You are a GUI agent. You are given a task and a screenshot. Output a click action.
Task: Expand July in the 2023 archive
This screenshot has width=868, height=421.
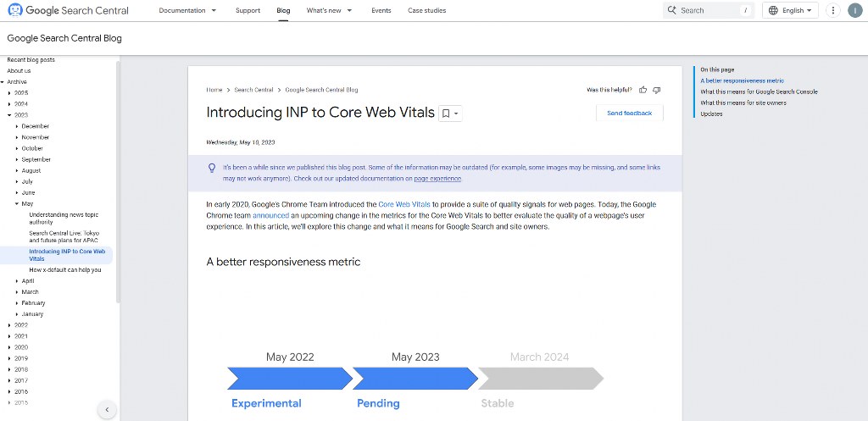point(17,181)
